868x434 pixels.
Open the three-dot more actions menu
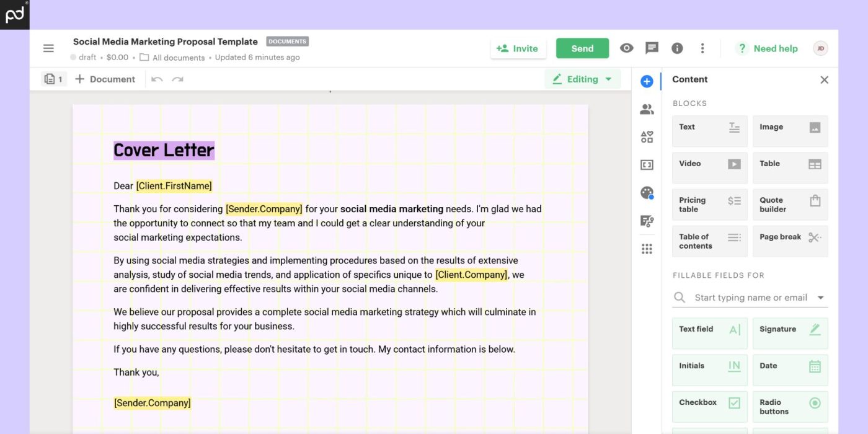pyautogui.click(x=702, y=48)
